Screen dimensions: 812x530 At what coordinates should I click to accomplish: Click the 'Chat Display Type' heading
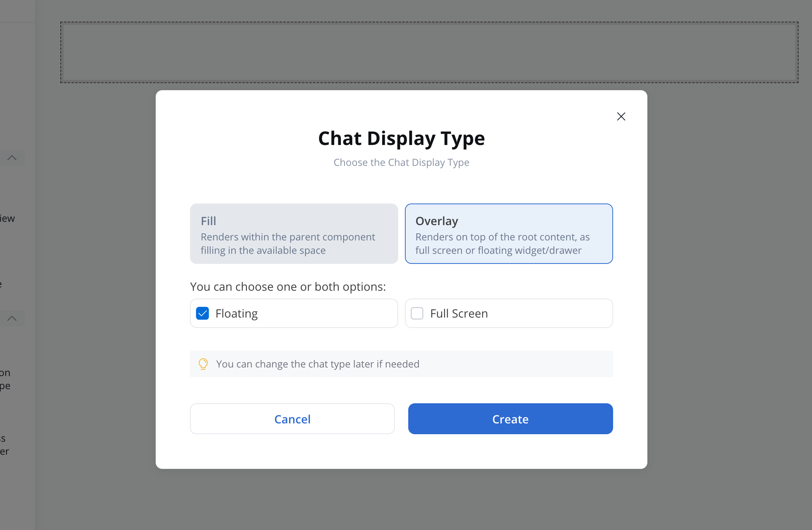point(401,138)
